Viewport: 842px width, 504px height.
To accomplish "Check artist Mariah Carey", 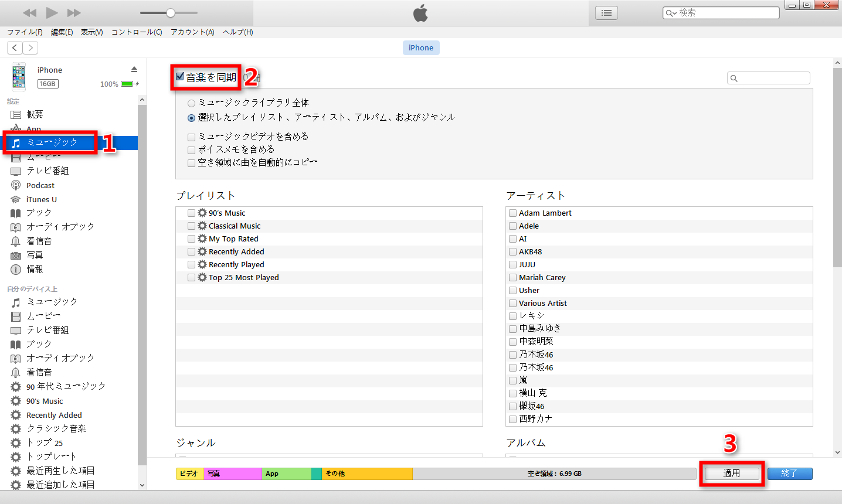I will 512,278.
